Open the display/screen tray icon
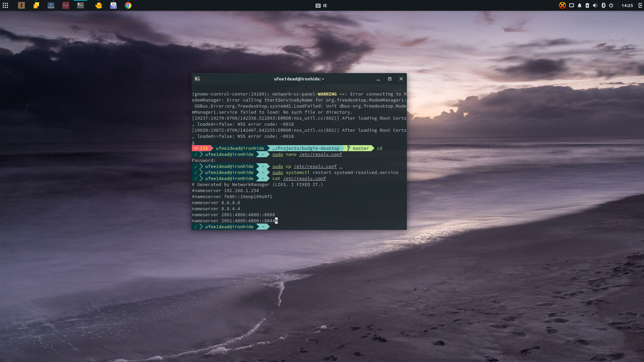 (x=572, y=5)
